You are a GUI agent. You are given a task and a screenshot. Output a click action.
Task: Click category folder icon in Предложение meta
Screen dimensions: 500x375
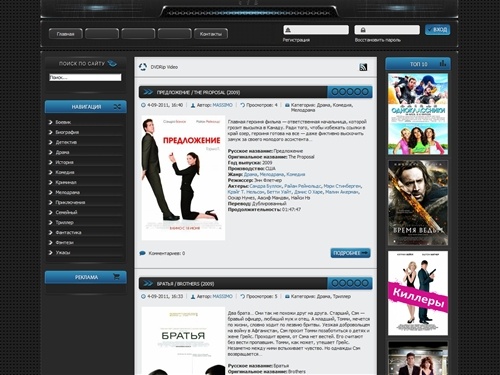[287, 105]
